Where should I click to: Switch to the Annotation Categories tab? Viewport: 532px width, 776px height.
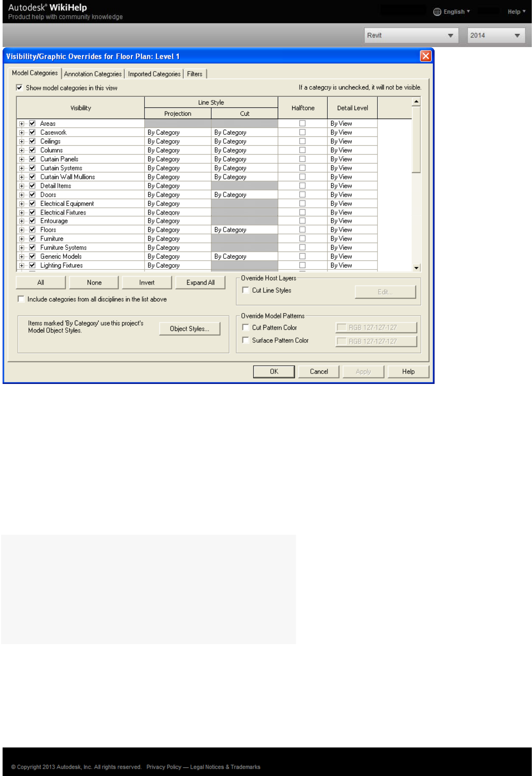[93, 74]
